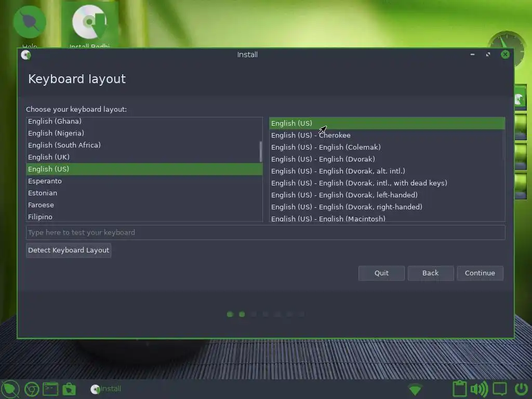Select Filipino layout
The image size is (532, 399).
[144, 217]
